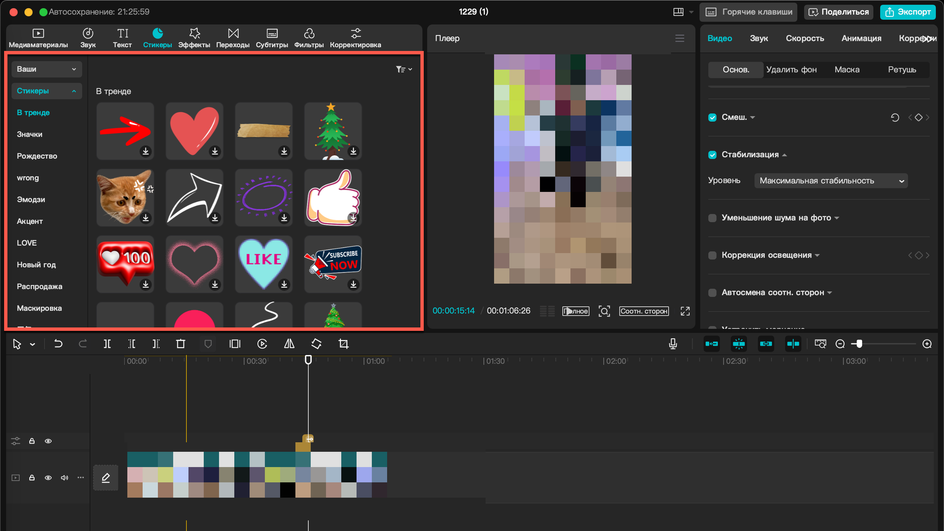Select the Распродажа category
This screenshot has width=944, height=531.
point(39,286)
